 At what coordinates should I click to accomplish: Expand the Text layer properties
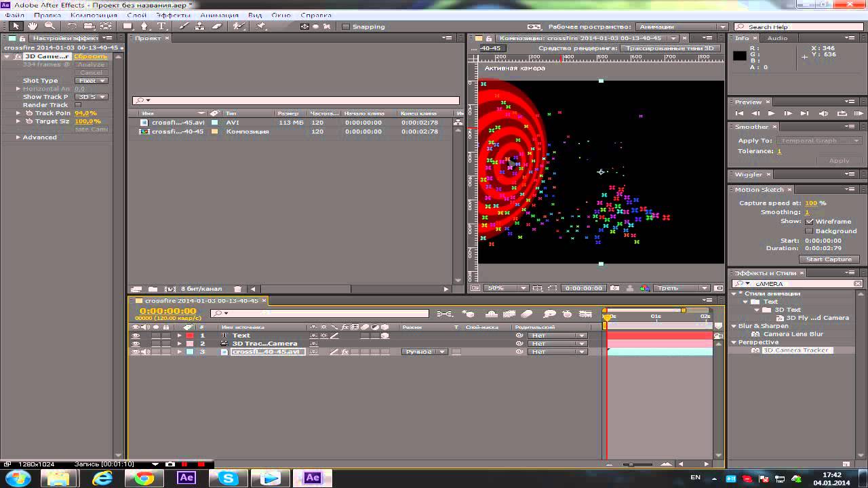(x=180, y=335)
